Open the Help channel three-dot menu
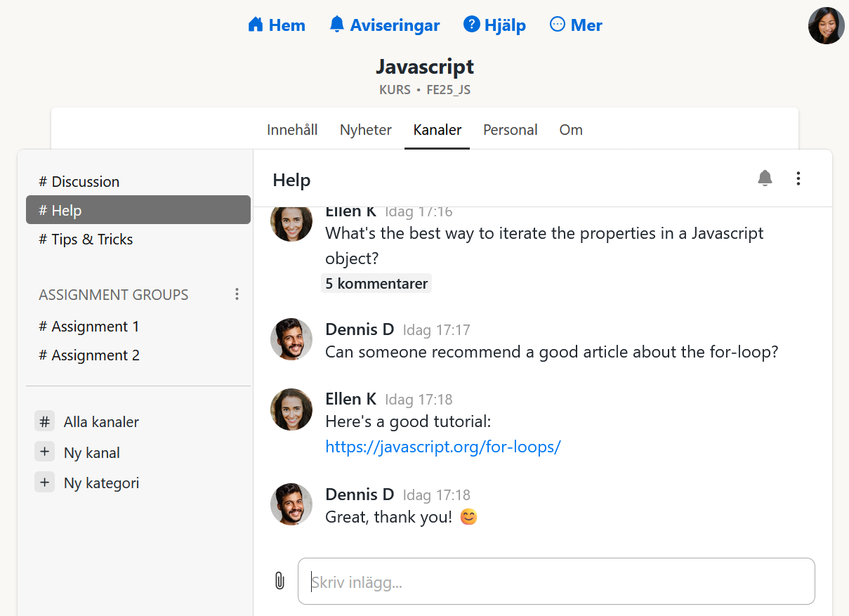Image resolution: width=849 pixels, height=616 pixels. (x=798, y=178)
